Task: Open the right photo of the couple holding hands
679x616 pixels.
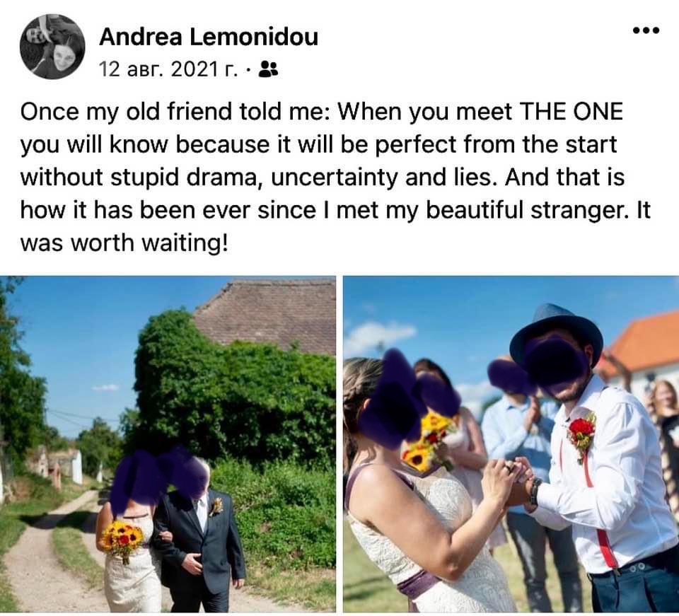Action: tap(511, 444)
